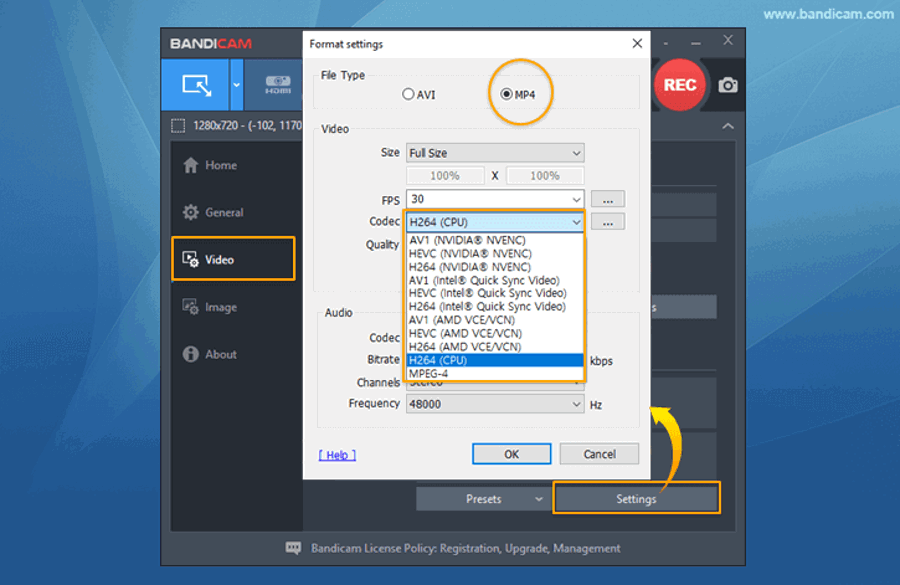Confirm format settings with OK
Image resolution: width=900 pixels, height=585 pixels.
511,454
